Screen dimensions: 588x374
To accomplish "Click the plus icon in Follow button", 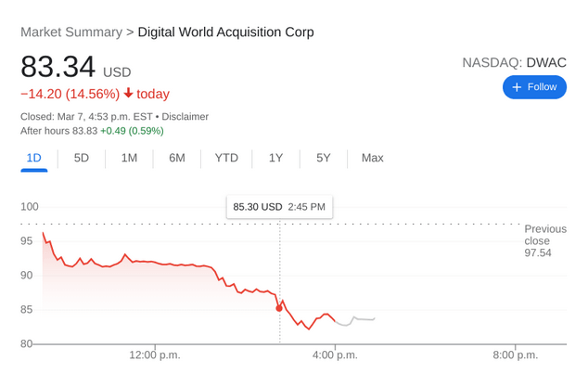I will pyautogui.click(x=518, y=87).
